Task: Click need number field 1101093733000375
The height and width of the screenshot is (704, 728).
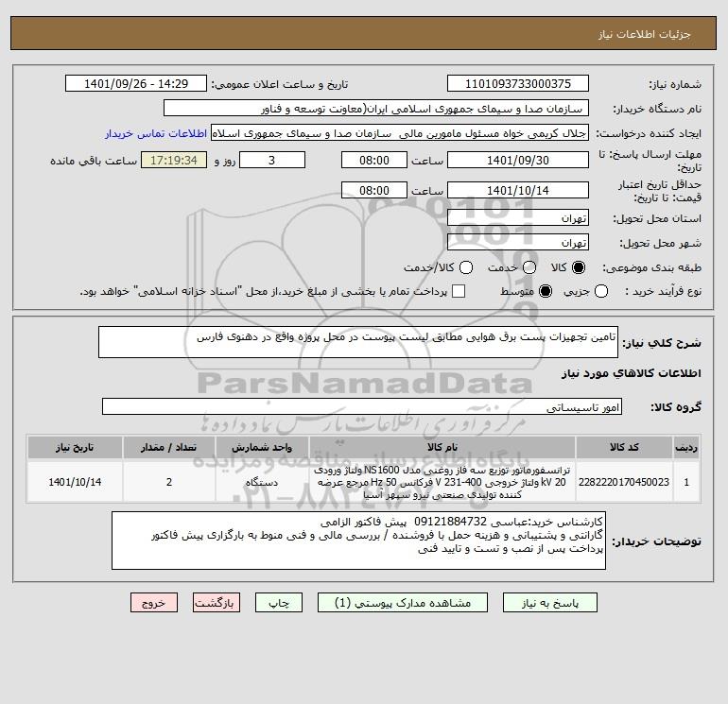Action: [518, 83]
